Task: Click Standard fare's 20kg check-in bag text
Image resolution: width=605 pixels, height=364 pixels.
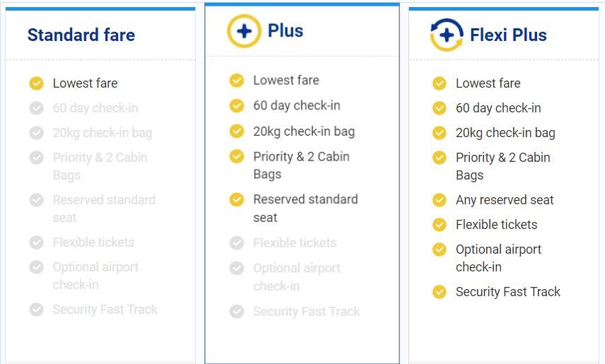Action: [102, 133]
